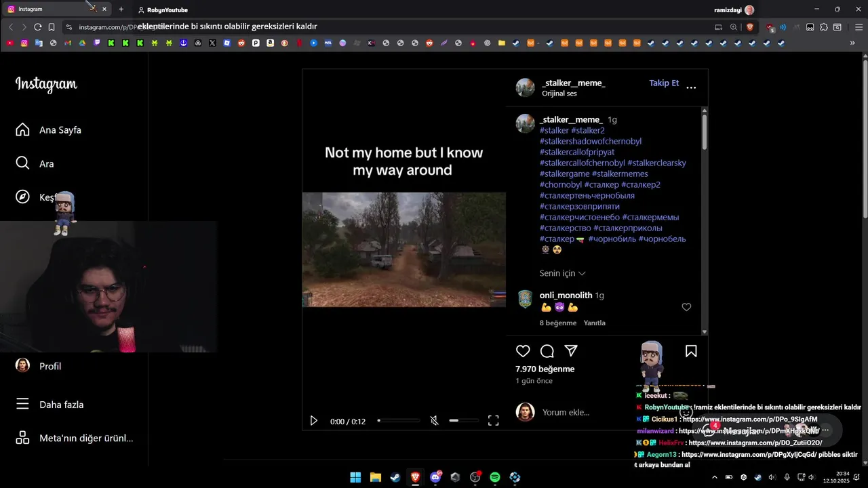Open Steam from the taskbar
Screen dimensions: 868x488
(x=395, y=477)
